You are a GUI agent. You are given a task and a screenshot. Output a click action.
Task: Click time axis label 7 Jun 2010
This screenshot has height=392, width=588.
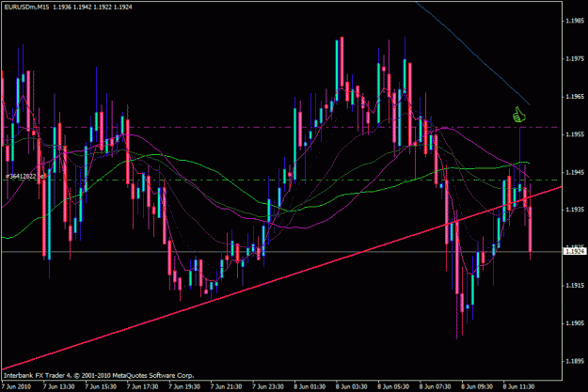coord(17,386)
